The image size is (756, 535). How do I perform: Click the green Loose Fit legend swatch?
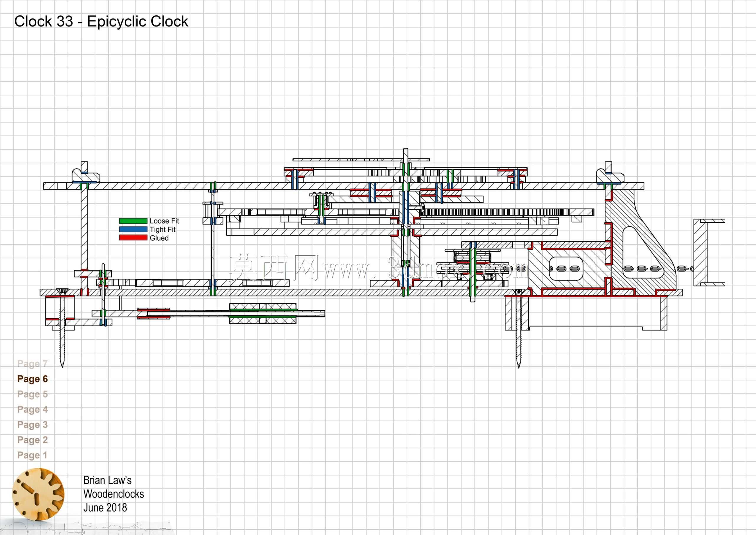133,221
